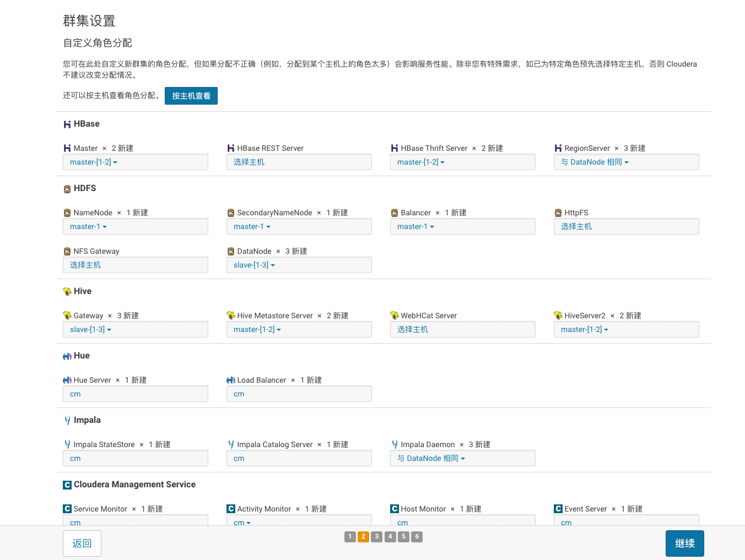Click Impala StateStore cm host field
This screenshot has height=560, width=745.
coord(136,458)
